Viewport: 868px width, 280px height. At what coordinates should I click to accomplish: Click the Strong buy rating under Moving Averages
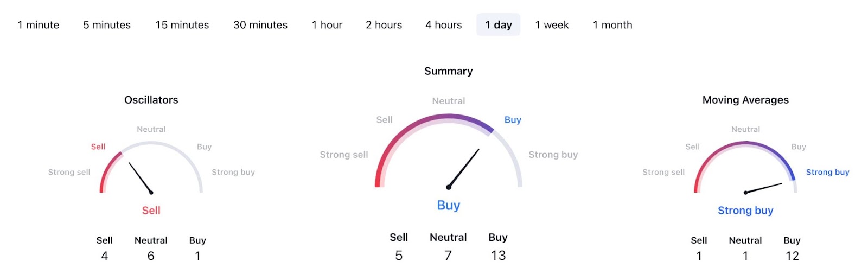(x=745, y=211)
